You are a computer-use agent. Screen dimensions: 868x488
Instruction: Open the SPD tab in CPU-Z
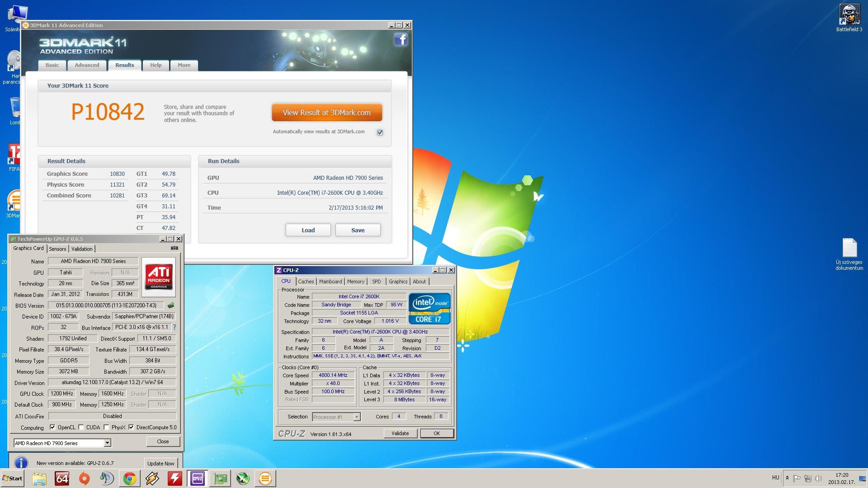[x=377, y=282]
